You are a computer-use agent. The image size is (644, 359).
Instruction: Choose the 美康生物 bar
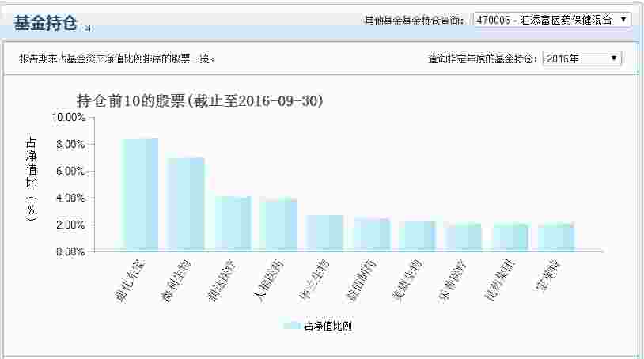[417, 236]
